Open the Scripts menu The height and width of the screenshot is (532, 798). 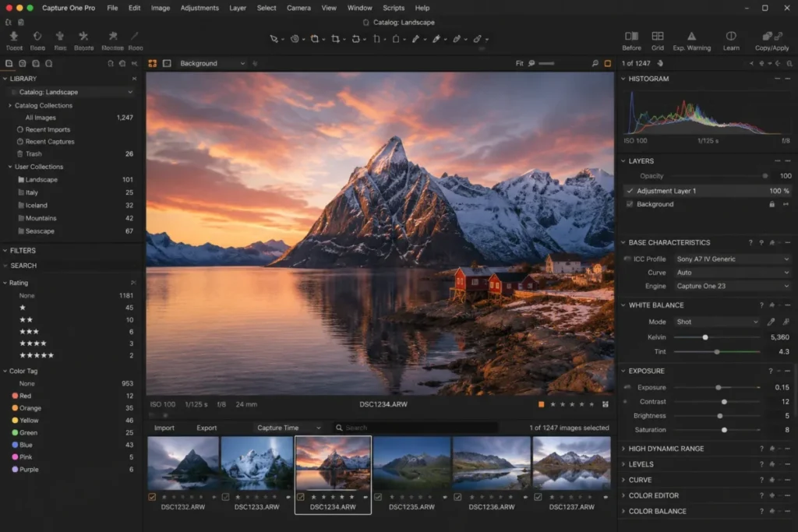pyautogui.click(x=394, y=8)
